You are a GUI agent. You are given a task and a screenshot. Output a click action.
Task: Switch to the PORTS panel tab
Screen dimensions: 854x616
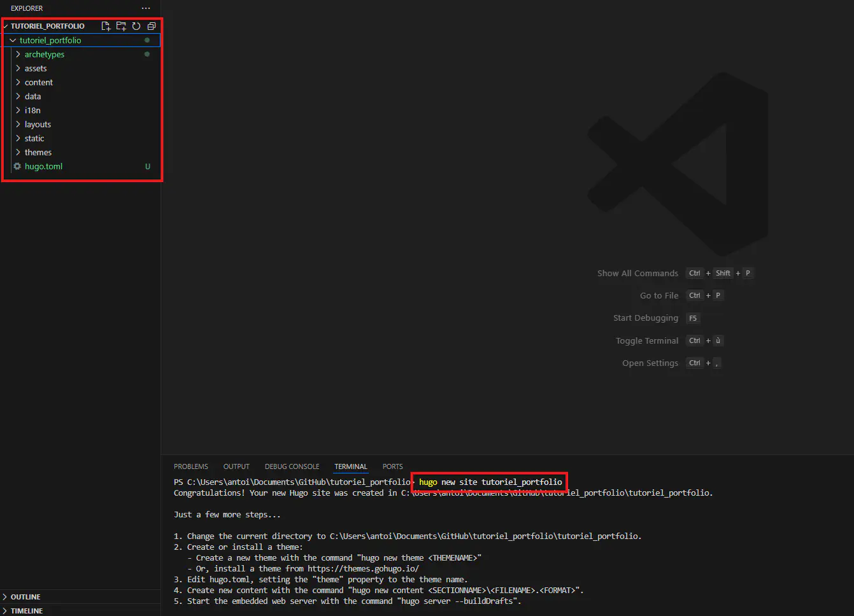click(x=392, y=466)
